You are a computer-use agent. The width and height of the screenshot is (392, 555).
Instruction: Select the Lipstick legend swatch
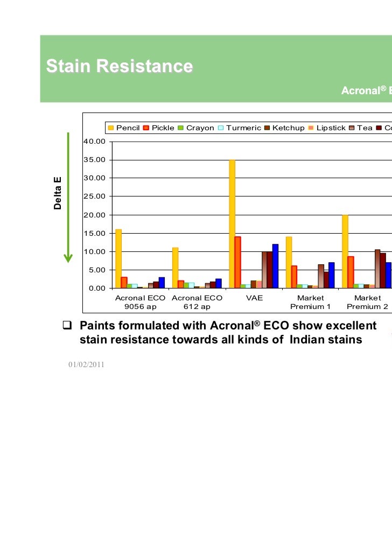click(311, 128)
